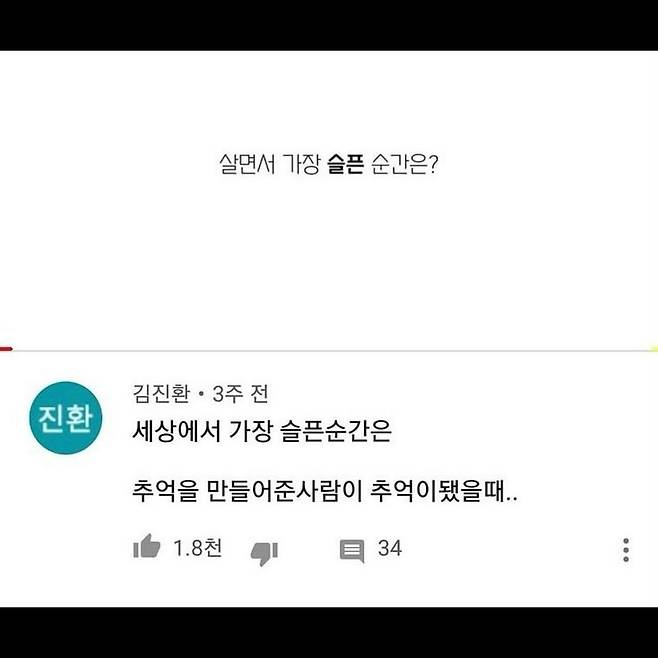658x658 pixels.
Task: Click the black letterbox bar at top
Action: [329, 25]
